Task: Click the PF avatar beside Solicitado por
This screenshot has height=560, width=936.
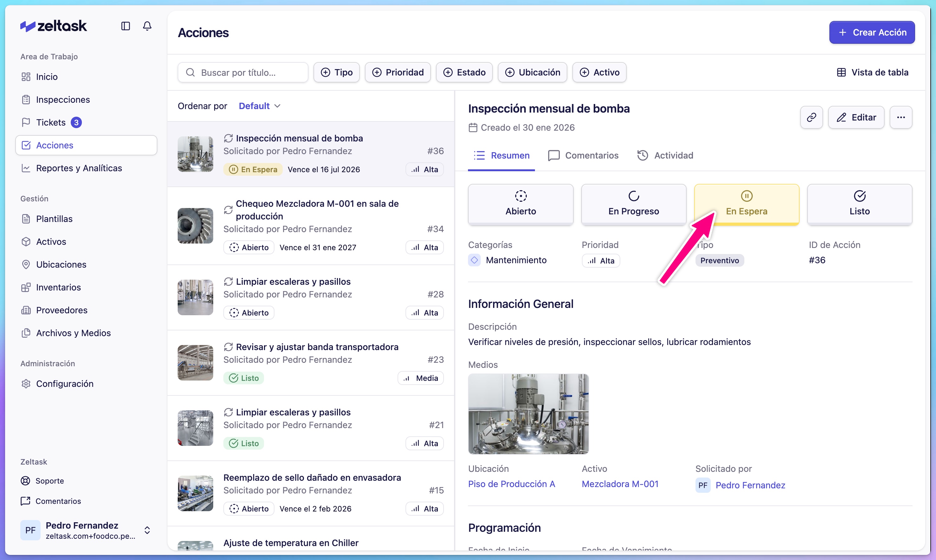Action: pos(703,485)
